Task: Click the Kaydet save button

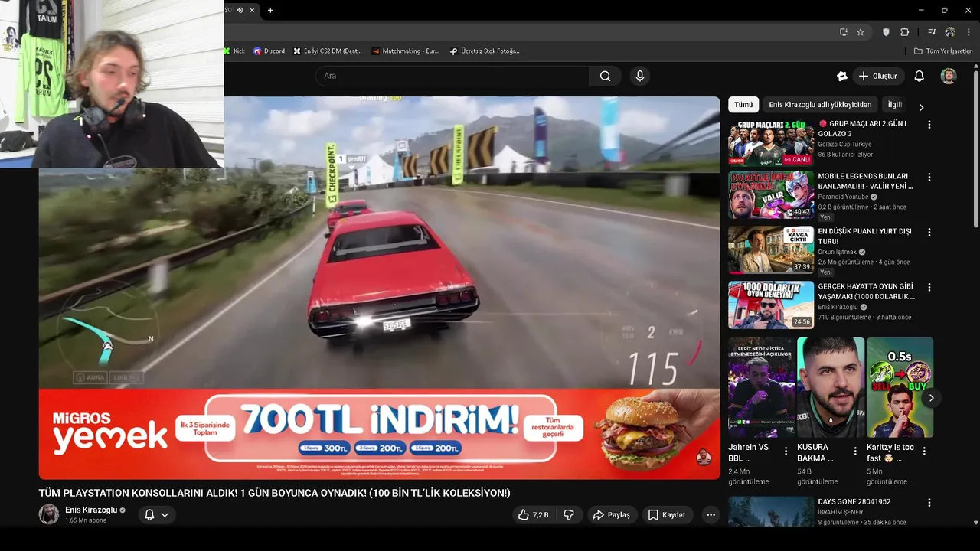Action: point(666,515)
